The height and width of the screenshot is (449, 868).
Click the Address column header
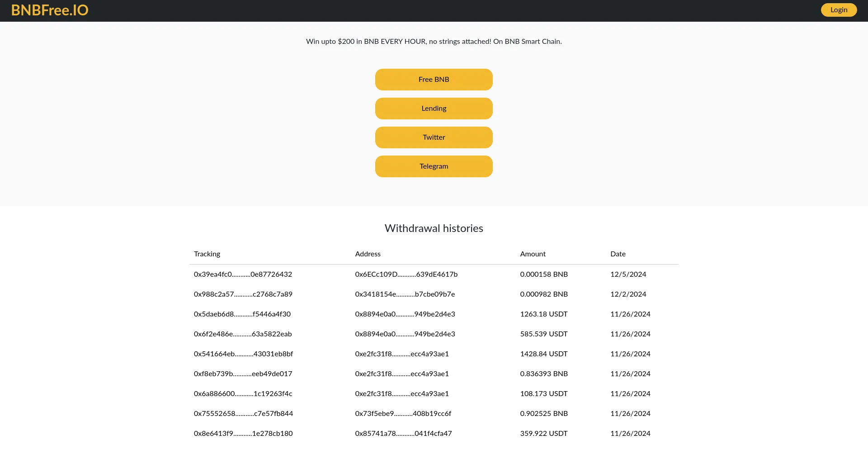368,254
